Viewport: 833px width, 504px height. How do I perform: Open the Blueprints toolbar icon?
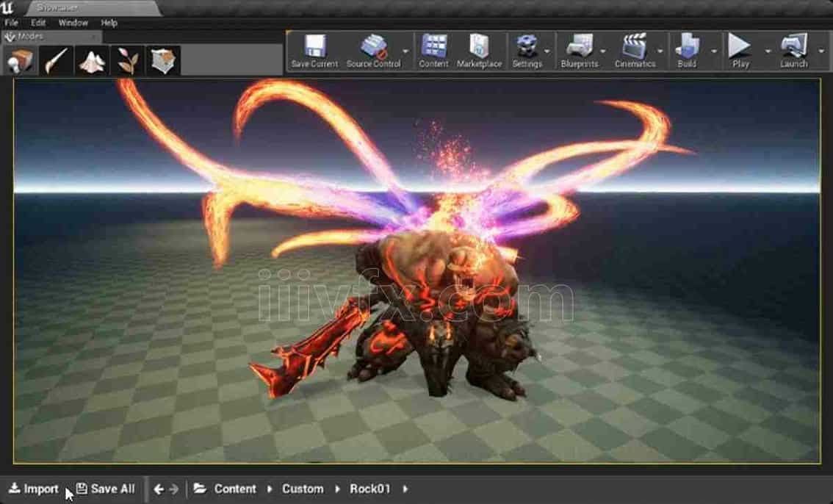[x=579, y=51]
